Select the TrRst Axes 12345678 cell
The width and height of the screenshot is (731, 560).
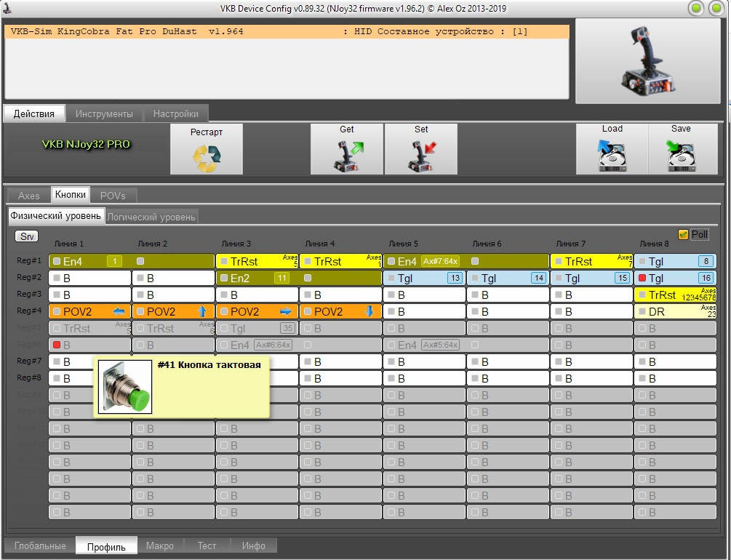pos(676,295)
